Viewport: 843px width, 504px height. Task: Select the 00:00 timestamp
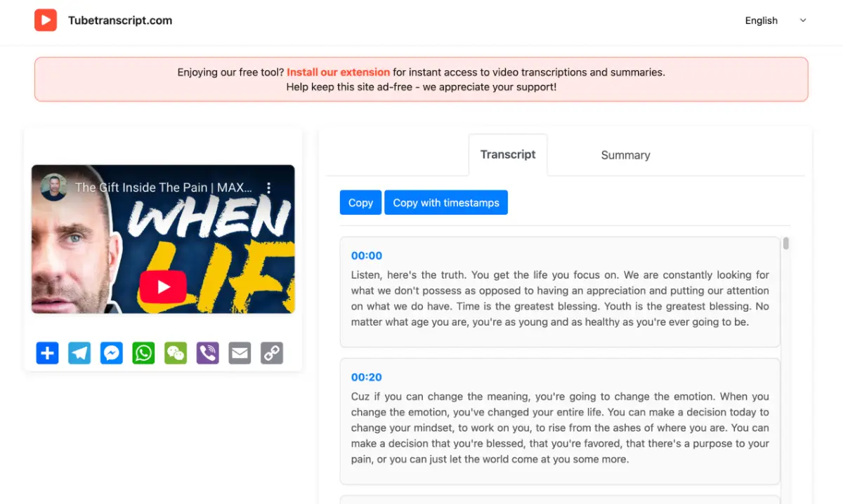coord(365,256)
